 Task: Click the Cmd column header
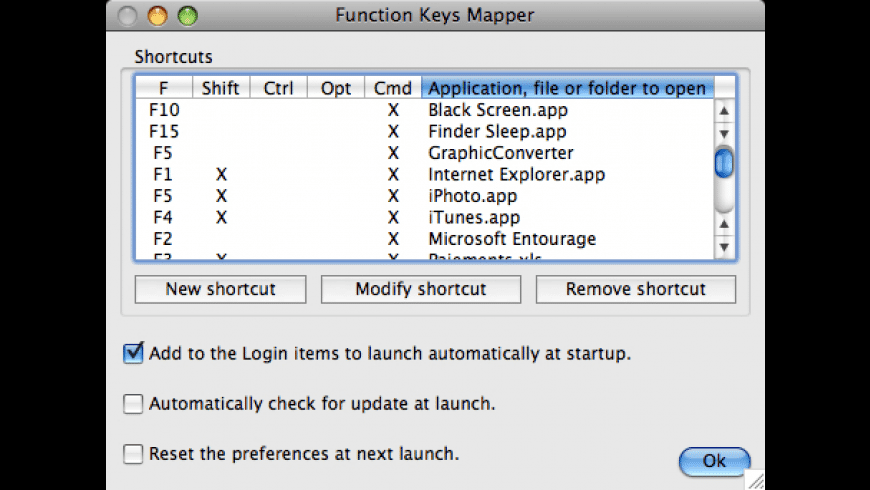393,88
